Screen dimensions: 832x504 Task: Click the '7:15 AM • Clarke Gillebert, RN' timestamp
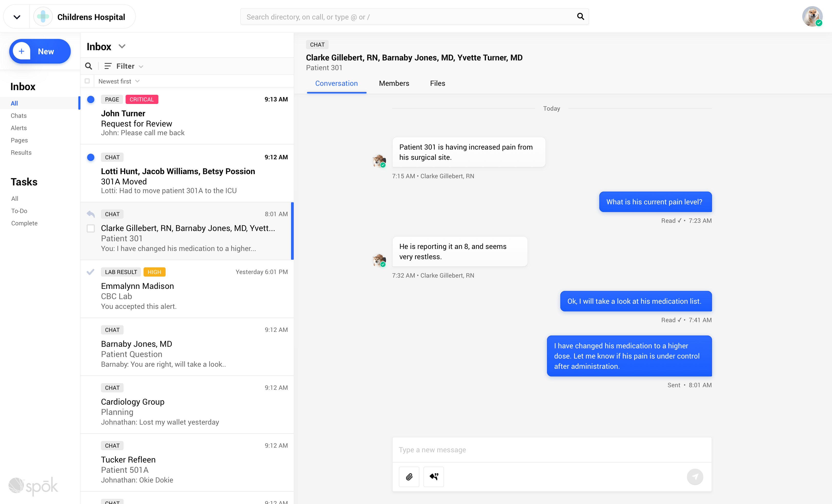point(433,176)
